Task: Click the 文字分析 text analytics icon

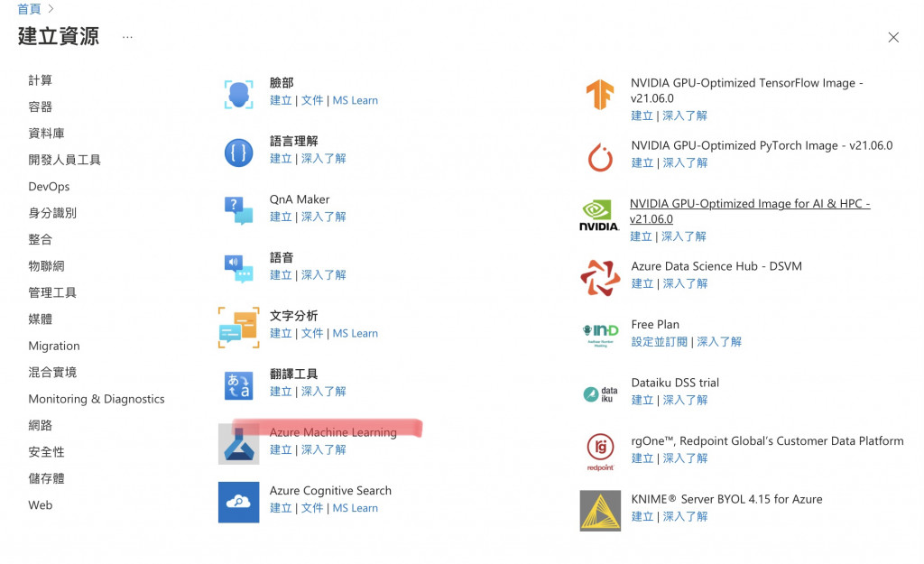Action: [x=238, y=327]
